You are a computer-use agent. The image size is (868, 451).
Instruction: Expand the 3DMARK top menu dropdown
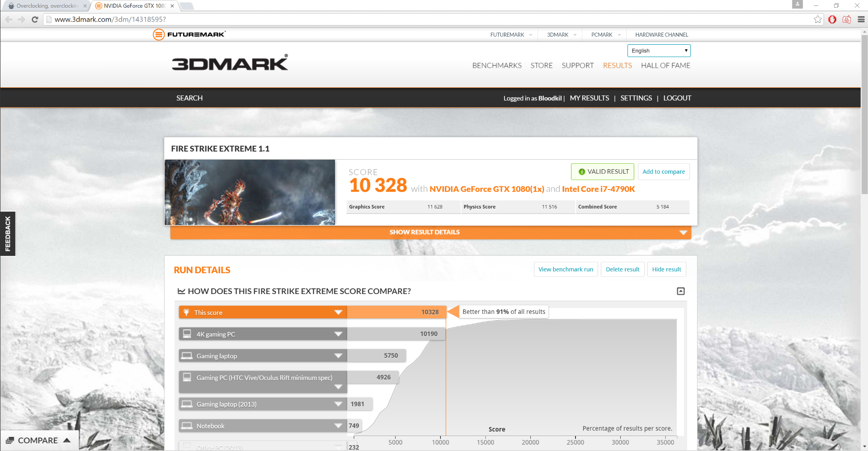pyautogui.click(x=575, y=35)
